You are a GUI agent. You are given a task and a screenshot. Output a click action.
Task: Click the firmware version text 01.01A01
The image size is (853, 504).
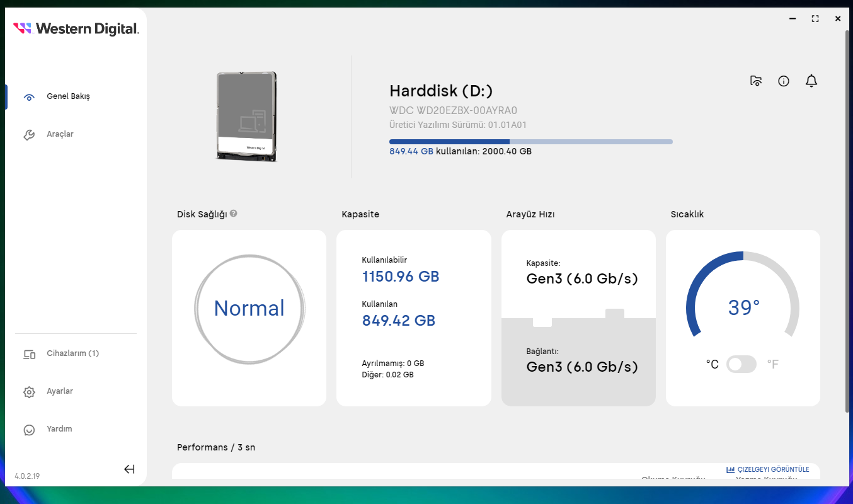coord(507,125)
